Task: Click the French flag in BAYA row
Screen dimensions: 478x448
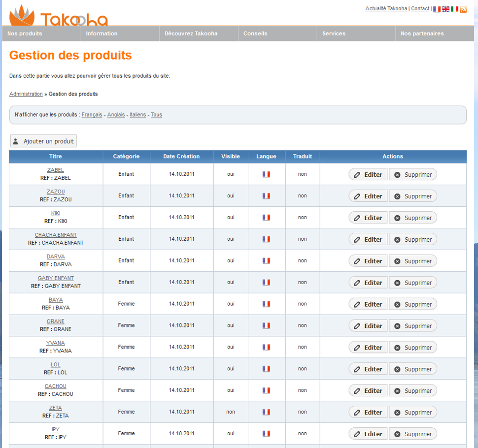Action: coord(266,304)
